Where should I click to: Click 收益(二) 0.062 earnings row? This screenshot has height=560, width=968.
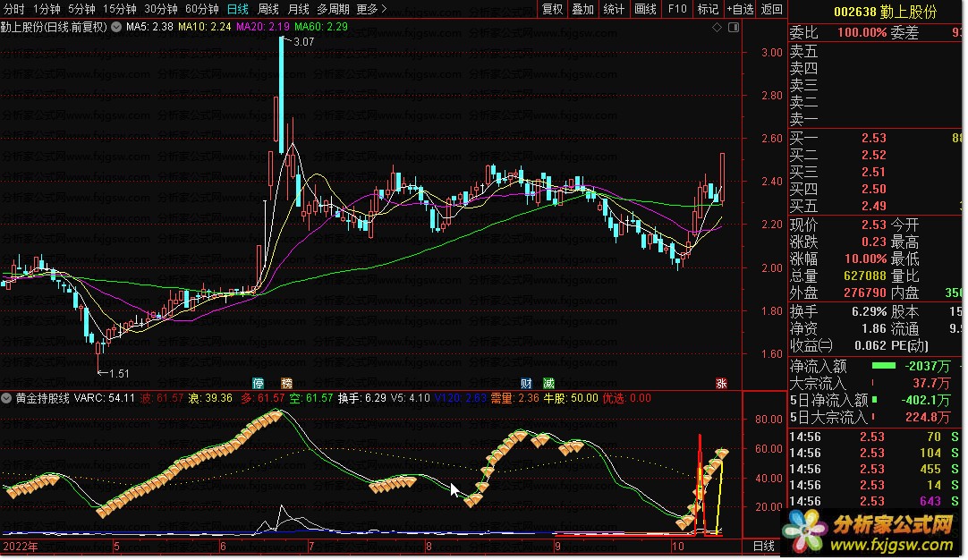pyautogui.click(x=838, y=346)
